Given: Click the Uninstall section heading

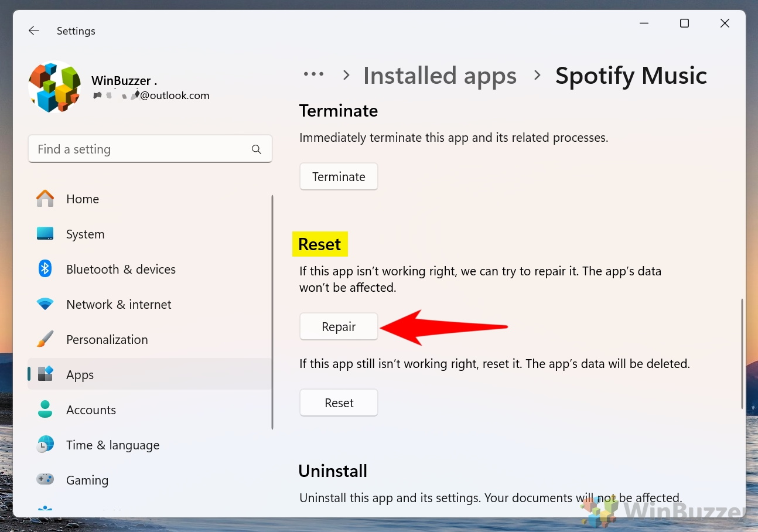Looking at the screenshot, I should pos(333,470).
